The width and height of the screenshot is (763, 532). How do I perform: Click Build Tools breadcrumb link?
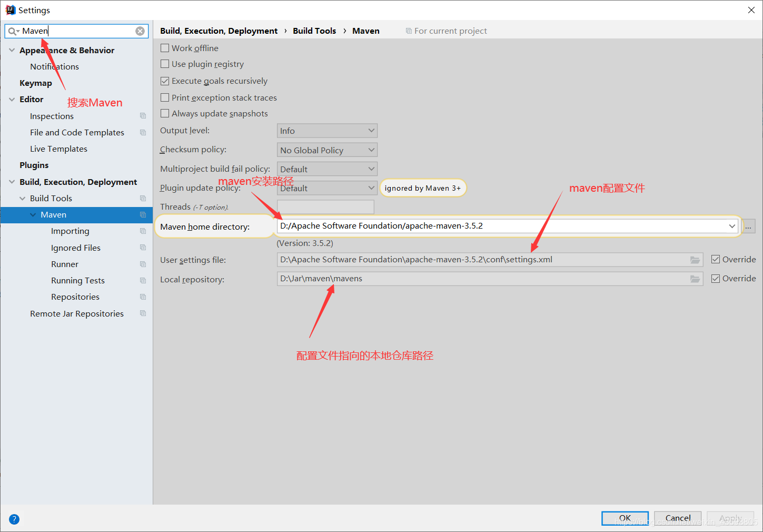tap(314, 31)
